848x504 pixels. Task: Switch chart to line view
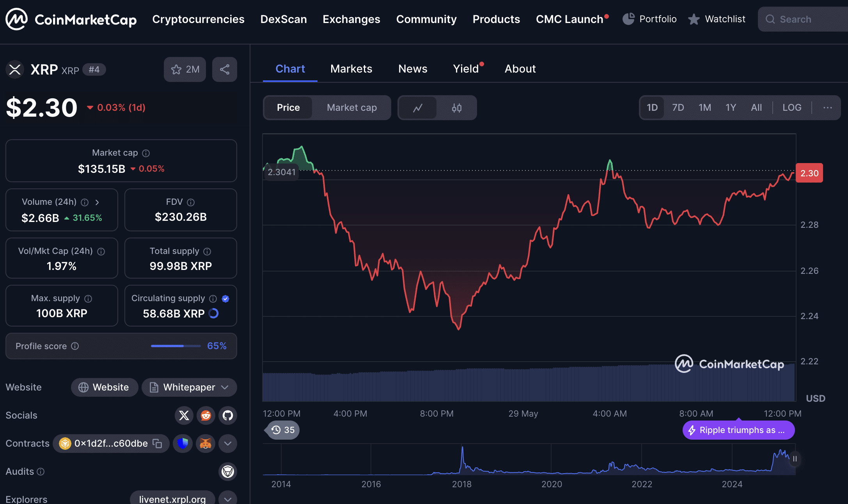418,108
